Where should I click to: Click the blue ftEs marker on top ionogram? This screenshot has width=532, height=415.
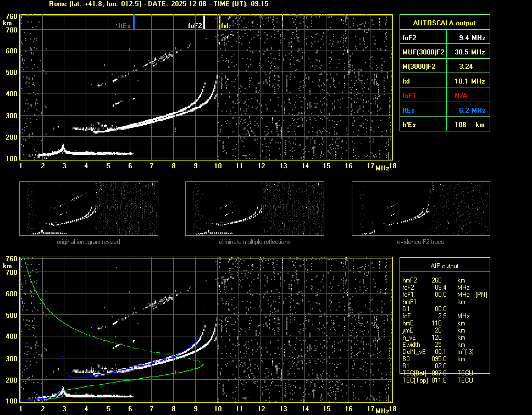(x=134, y=23)
